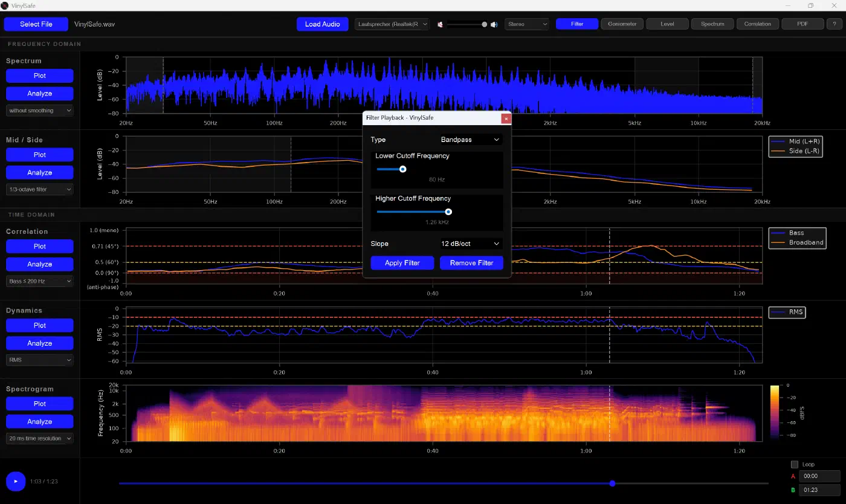
Task: Change the filter Type dropdown from Bandpass
Action: [x=471, y=140]
